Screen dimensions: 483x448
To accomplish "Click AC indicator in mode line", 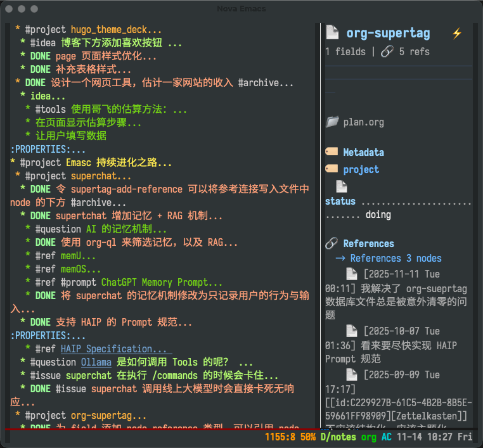I will (387, 437).
